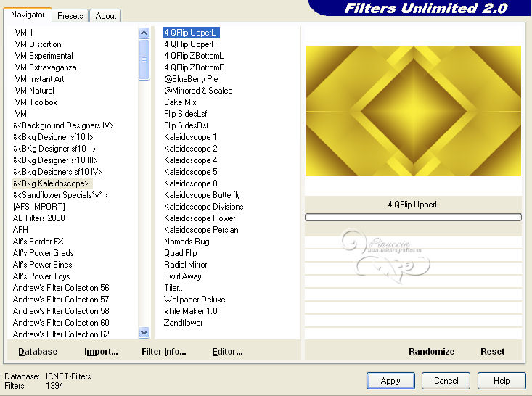Screen dimensions: 532x396
Task: Select the VM Instant Art category
Action: 40,79
